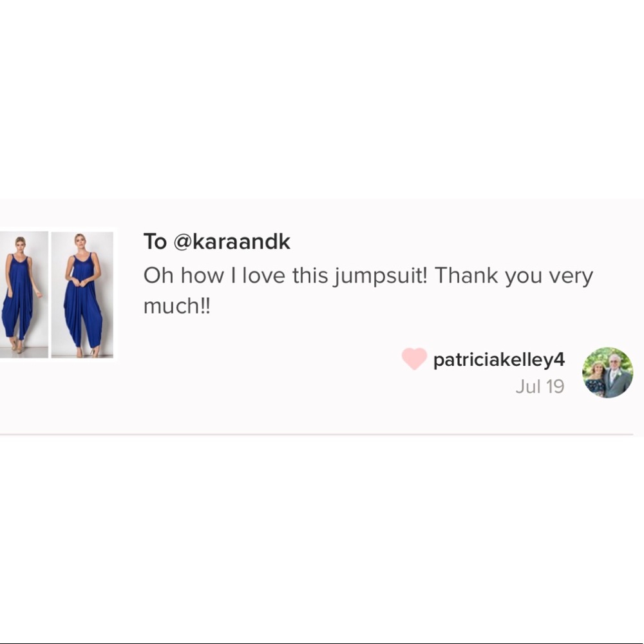Open the right blue jumpsuit photo

[x=82, y=294]
